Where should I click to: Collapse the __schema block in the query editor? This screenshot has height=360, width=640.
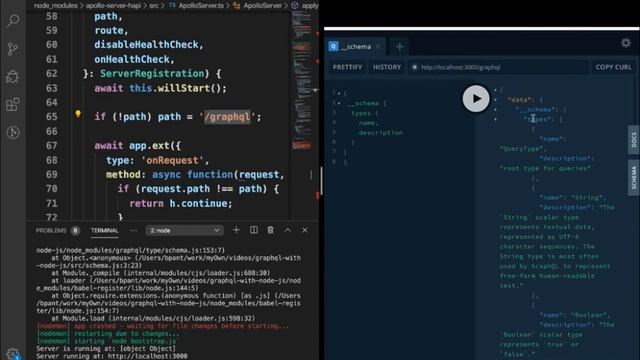[339, 103]
